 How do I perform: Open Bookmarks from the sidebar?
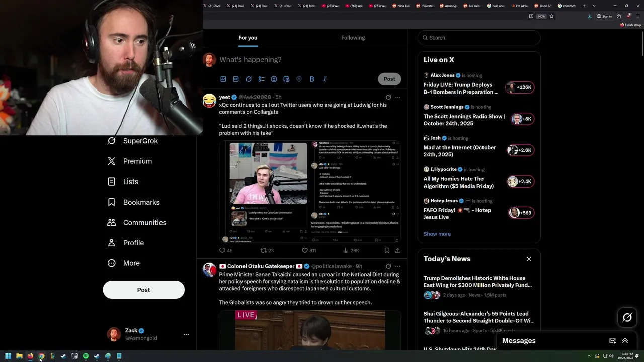tap(134, 202)
